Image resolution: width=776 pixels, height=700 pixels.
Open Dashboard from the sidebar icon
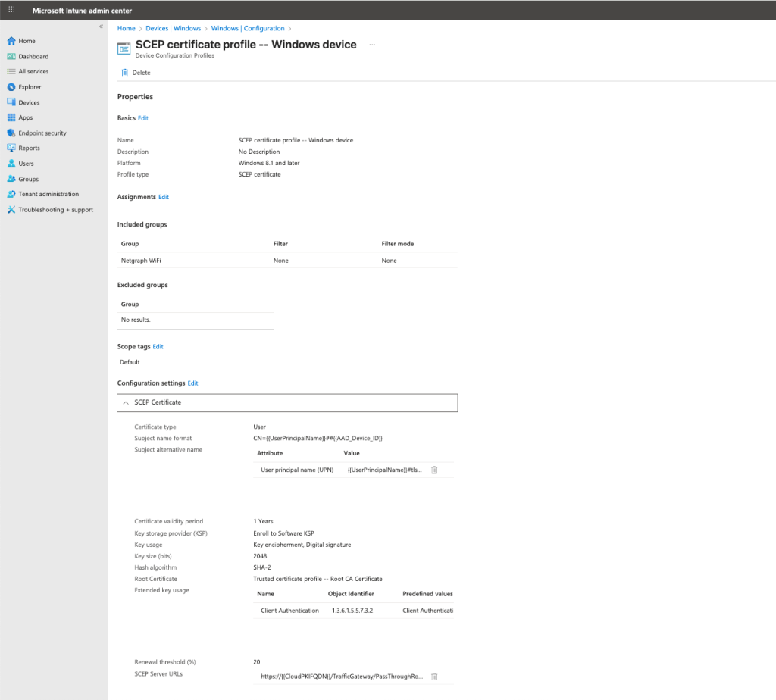[11, 56]
